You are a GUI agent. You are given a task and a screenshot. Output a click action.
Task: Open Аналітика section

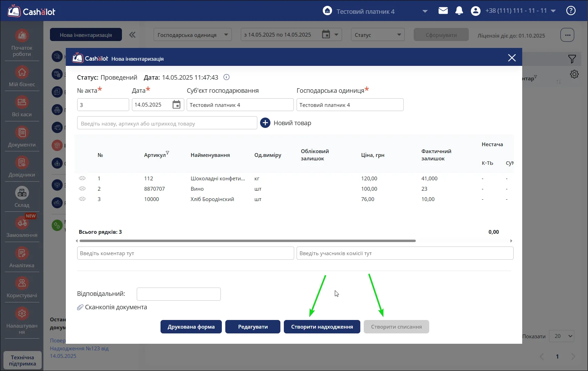[x=22, y=258]
